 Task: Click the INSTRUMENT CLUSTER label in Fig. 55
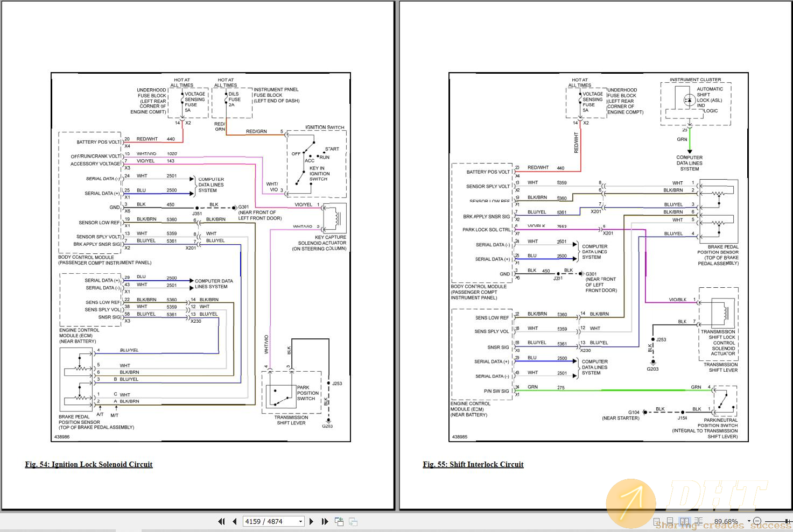click(696, 80)
